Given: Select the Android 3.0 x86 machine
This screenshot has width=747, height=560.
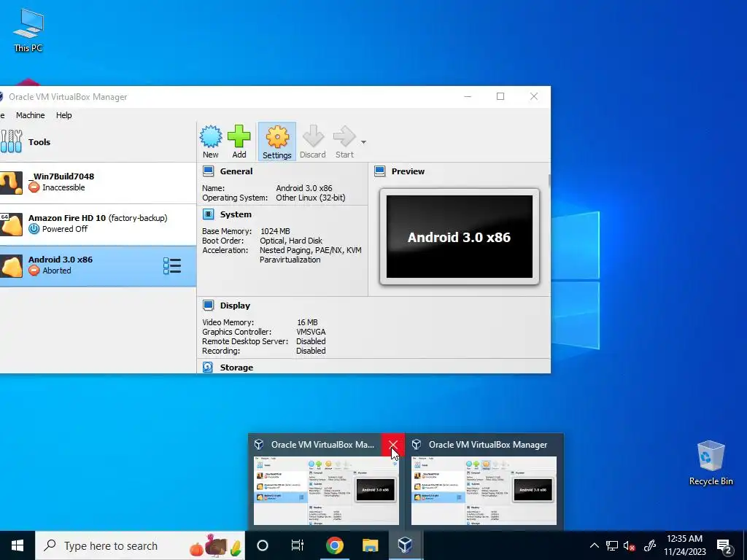Looking at the screenshot, I should [x=98, y=265].
